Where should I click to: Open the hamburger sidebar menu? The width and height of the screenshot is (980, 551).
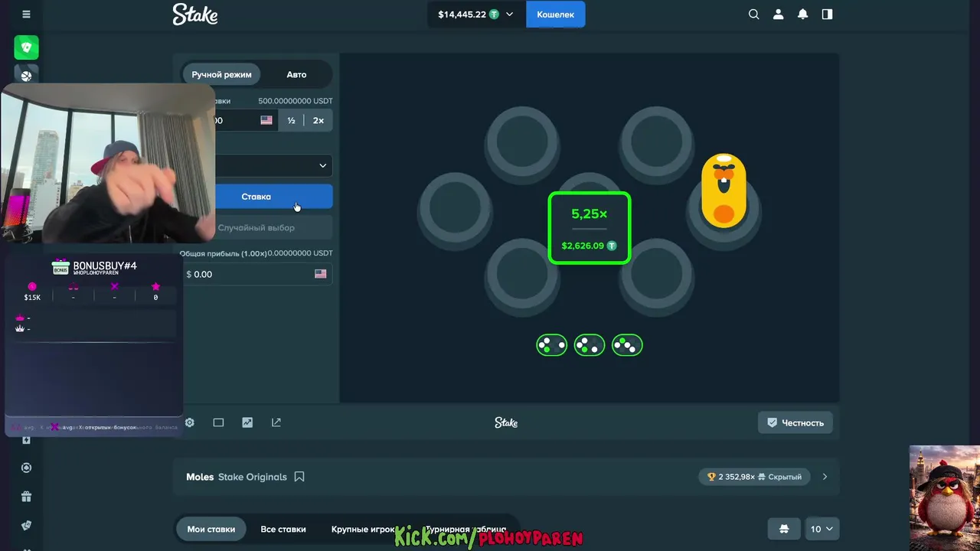point(26,15)
